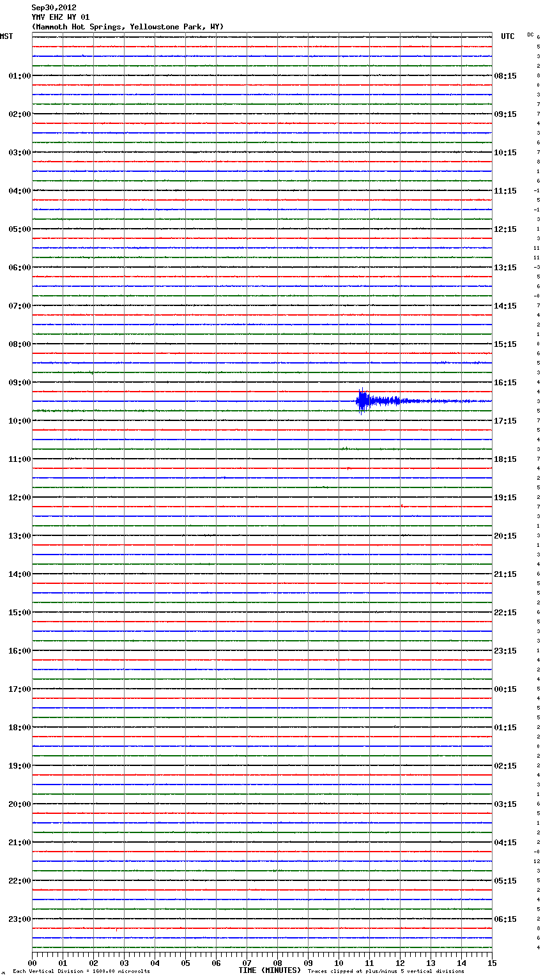Click the "06:15" UTC time label
This screenshot has width=543, height=980.
[x=505, y=919]
